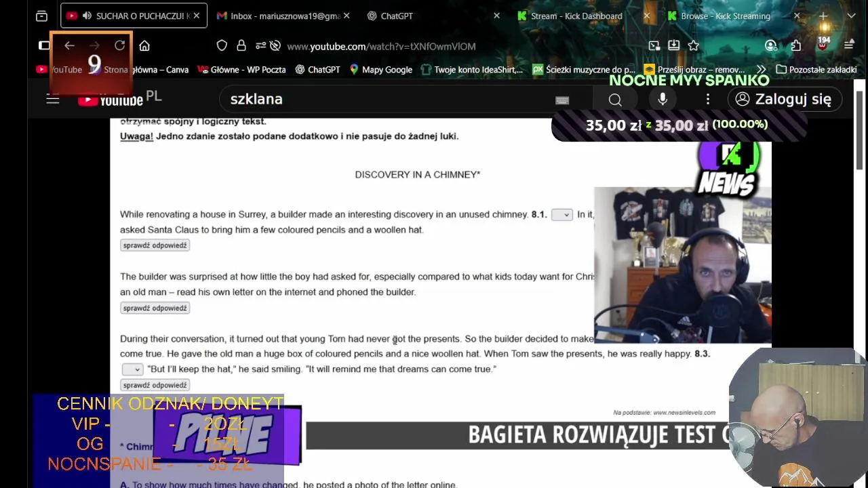Start voice search with microphone
Image resolution: width=868 pixels, height=488 pixels.
pos(663,99)
